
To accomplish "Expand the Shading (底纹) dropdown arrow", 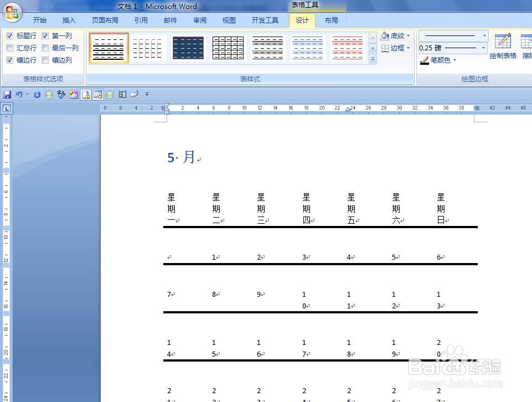I will 408,36.
